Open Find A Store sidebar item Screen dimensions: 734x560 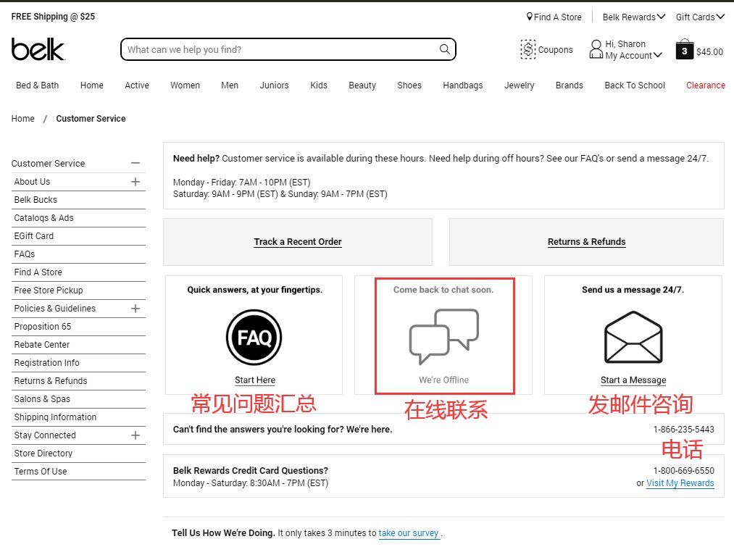tap(38, 272)
